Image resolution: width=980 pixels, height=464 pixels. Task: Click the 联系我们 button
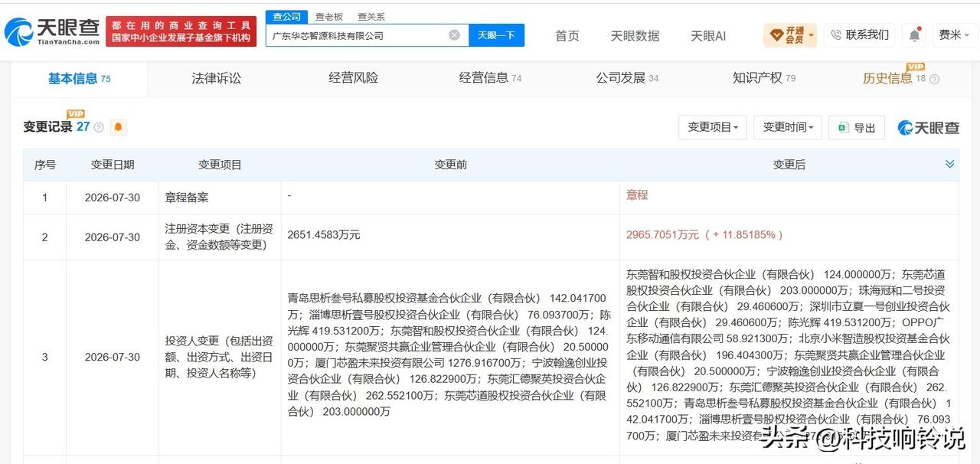pyautogui.click(x=859, y=35)
